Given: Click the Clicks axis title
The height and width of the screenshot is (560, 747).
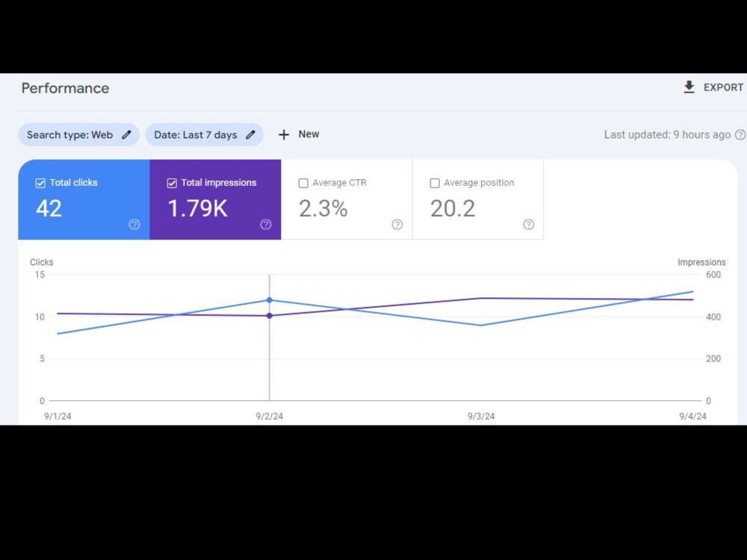Looking at the screenshot, I should [x=41, y=262].
